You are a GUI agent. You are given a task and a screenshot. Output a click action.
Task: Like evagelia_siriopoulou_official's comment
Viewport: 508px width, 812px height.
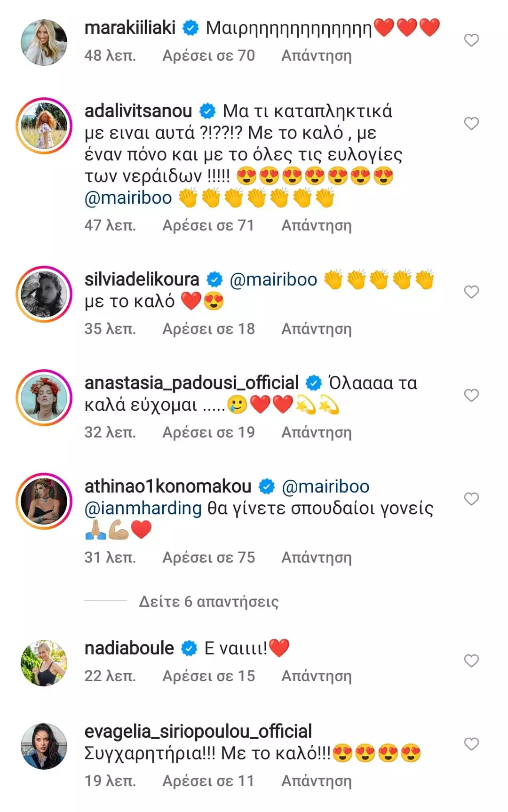(x=471, y=744)
